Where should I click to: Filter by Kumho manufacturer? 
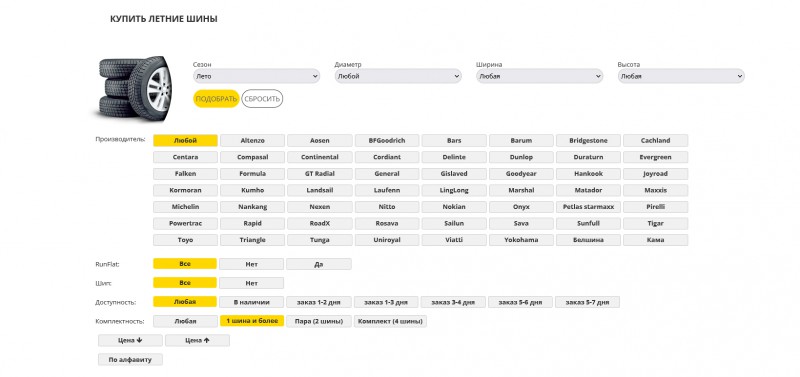click(253, 190)
